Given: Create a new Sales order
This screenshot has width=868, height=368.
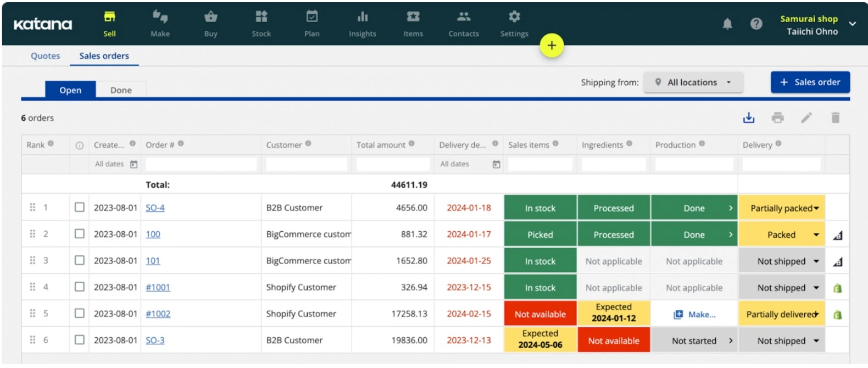Looking at the screenshot, I should (810, 82).
